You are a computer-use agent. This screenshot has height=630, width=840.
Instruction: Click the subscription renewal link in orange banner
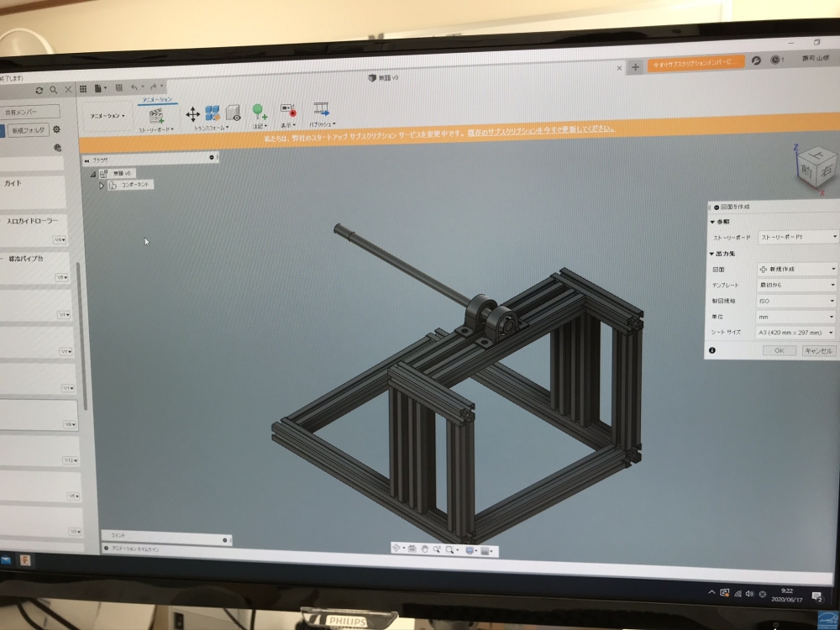click(540, 130)
